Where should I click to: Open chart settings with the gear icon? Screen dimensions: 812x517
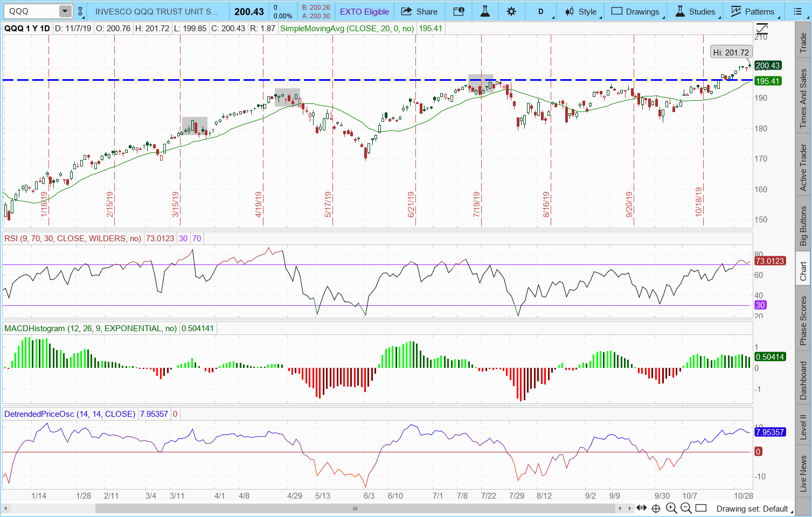coord(511,11)
